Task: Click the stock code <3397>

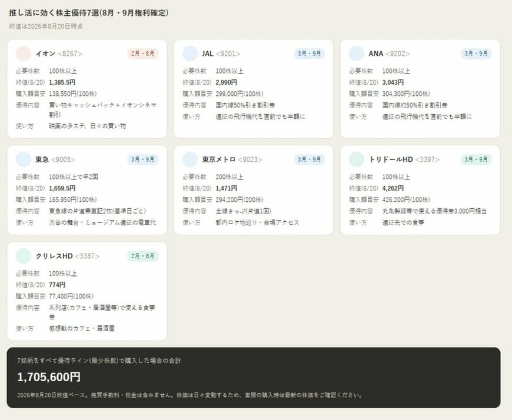Action: coord(427,159)
